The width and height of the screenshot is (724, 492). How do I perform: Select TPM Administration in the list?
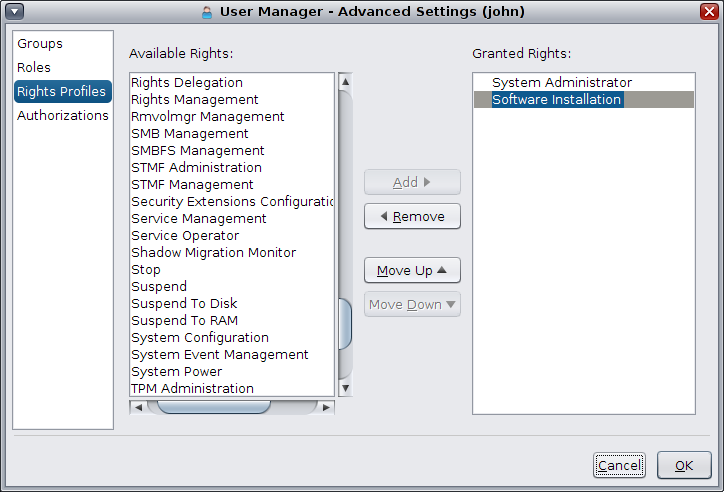click(x=192, y=389)
